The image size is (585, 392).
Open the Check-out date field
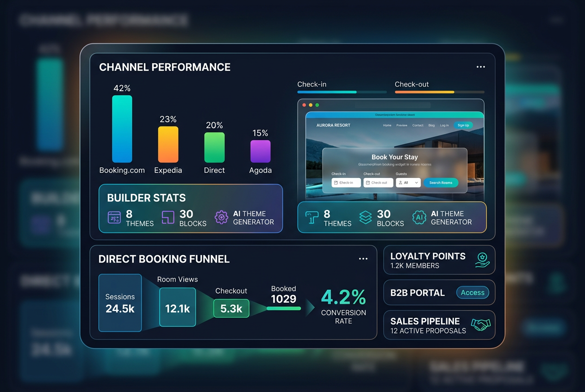pyautogui.click(x=378, y=183)
